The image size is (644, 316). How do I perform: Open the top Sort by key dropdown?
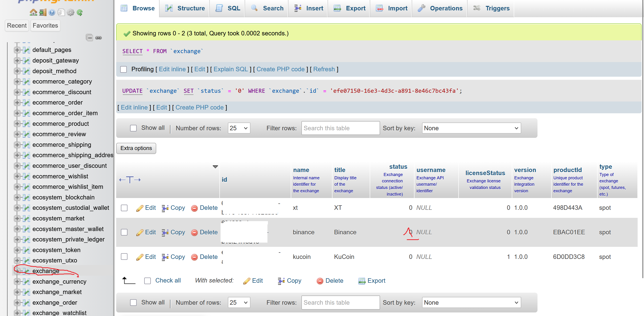click(x=471, y=128)
